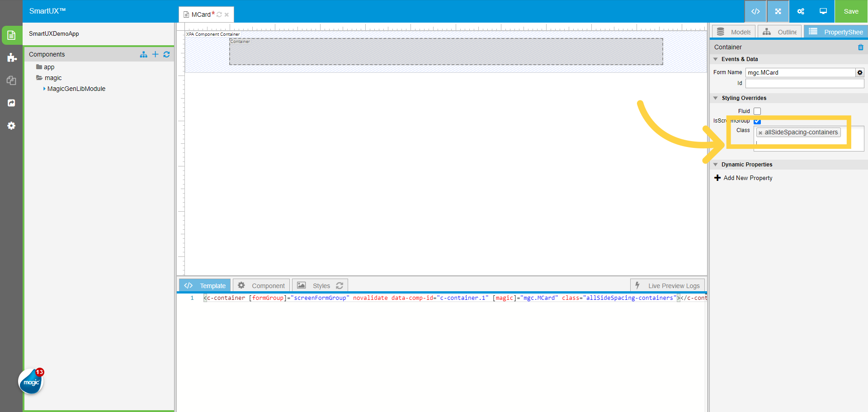The image size is (868, 412).
Task: Collapse the Styling Overrides section
Action: click(x=716, y=98)
